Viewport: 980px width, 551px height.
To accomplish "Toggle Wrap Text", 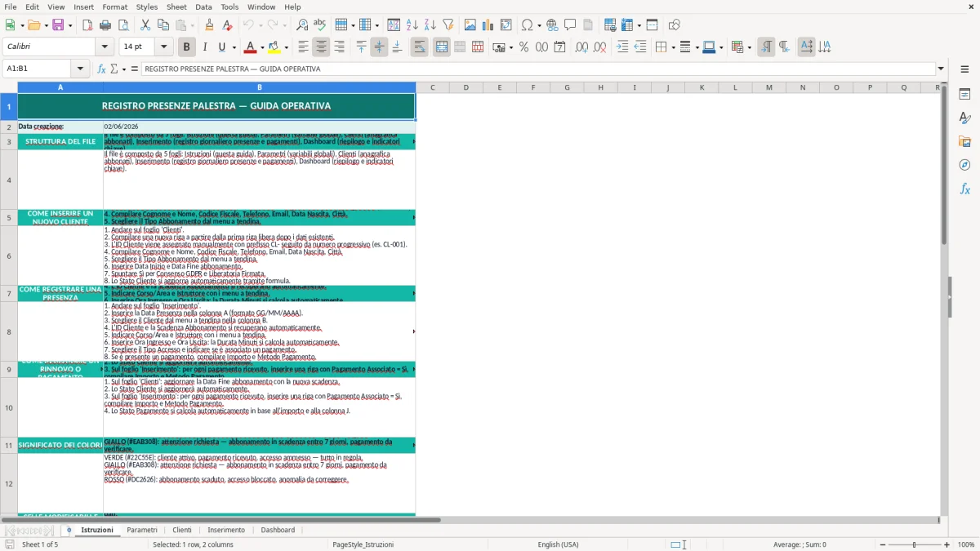I will coord(419,47).
